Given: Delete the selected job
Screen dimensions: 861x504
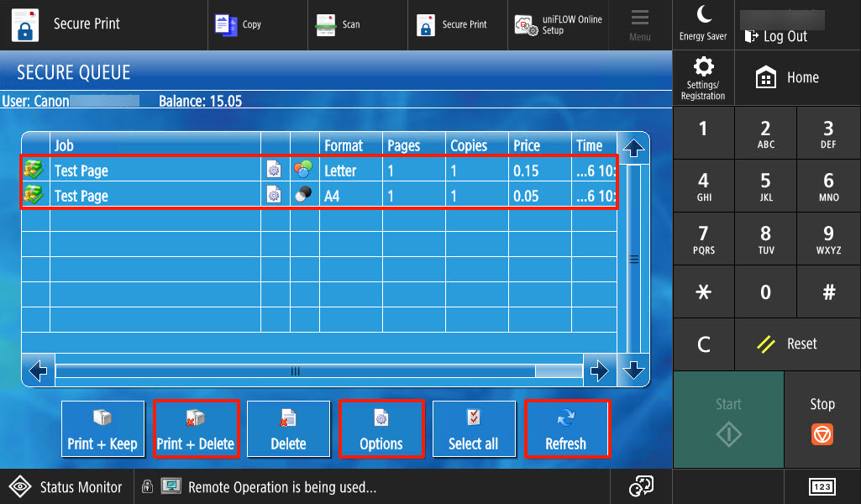Looking at the screenshot, I should [288, 428].
